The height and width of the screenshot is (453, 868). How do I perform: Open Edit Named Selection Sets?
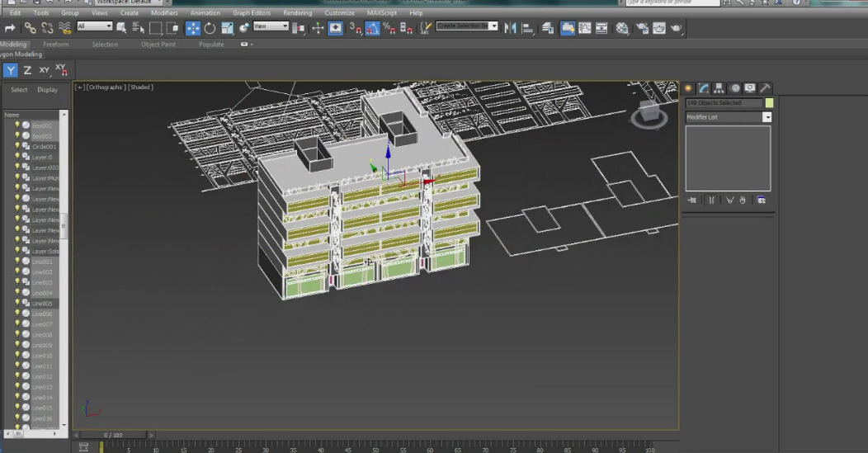coord(425,28)
